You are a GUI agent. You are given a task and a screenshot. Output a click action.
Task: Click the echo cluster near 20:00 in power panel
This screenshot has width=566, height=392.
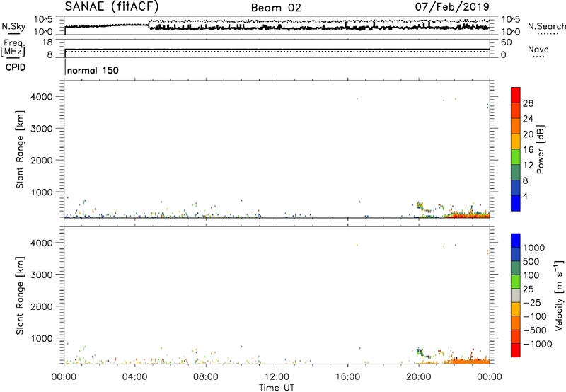pyautogui.click(x=420, y=206)
